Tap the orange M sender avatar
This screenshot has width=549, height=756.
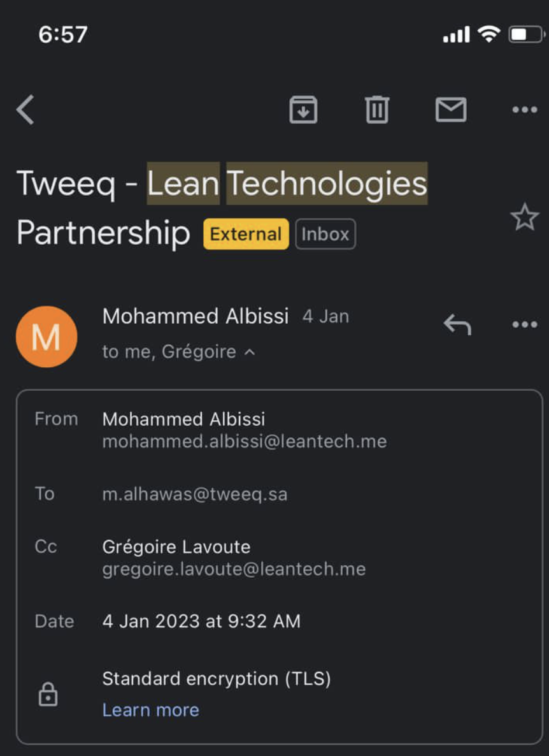tap(46, 337)
